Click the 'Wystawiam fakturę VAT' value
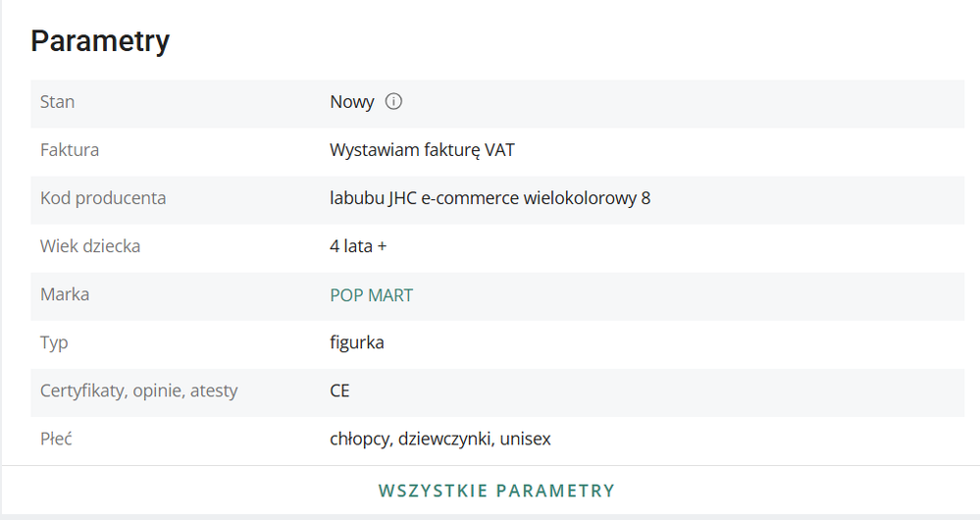Viewport: 980px width, 520px height. tap(422, 150)
